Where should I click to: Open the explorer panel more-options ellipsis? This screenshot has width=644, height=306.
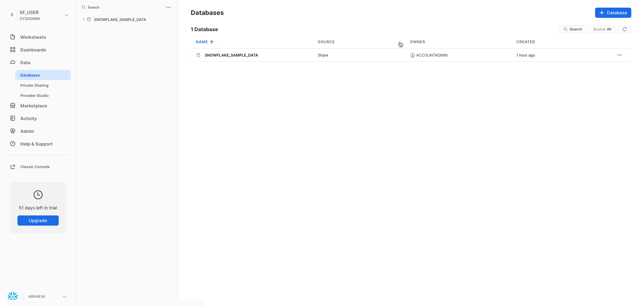168,7
